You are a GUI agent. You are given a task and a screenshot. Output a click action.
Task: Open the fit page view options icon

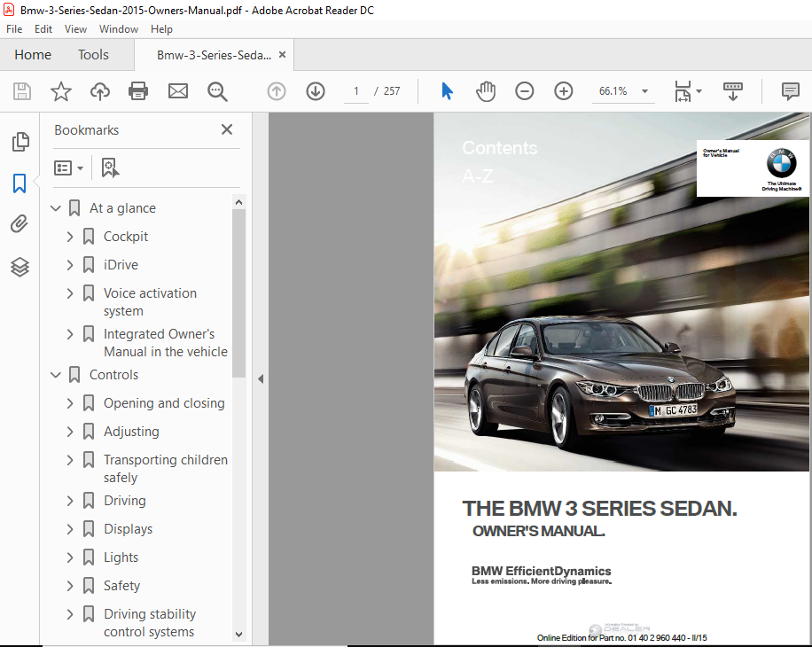click(x=688, y=91)
